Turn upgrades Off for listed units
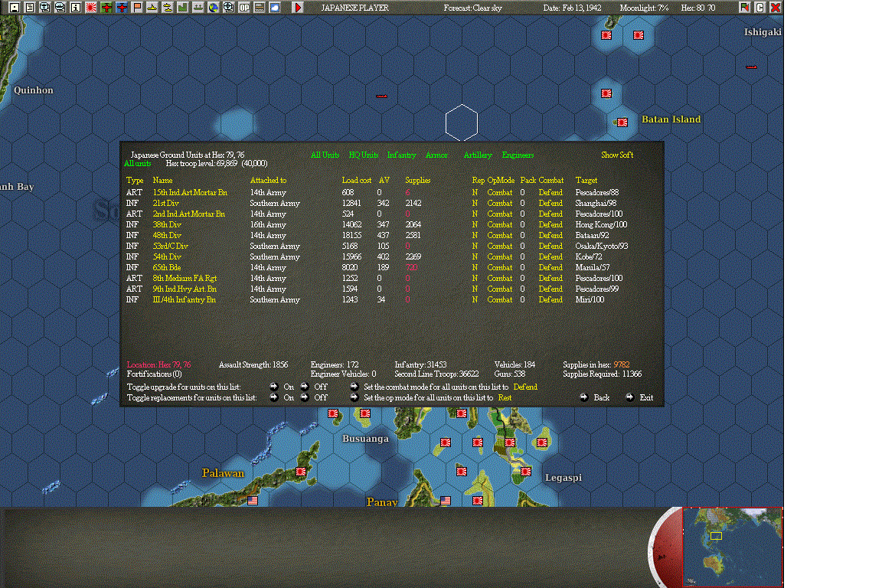The height and width of the screenshot is (588, 882). point(304,387)
